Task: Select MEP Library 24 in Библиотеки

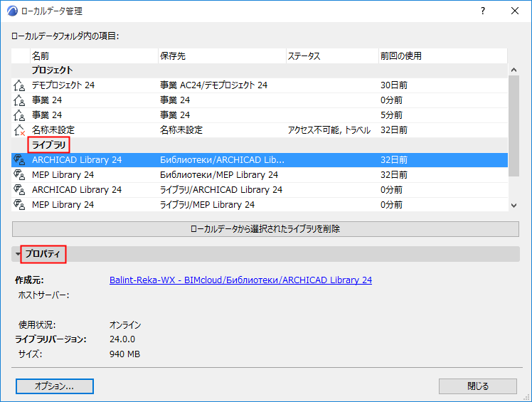Action: tap(63, 175)
